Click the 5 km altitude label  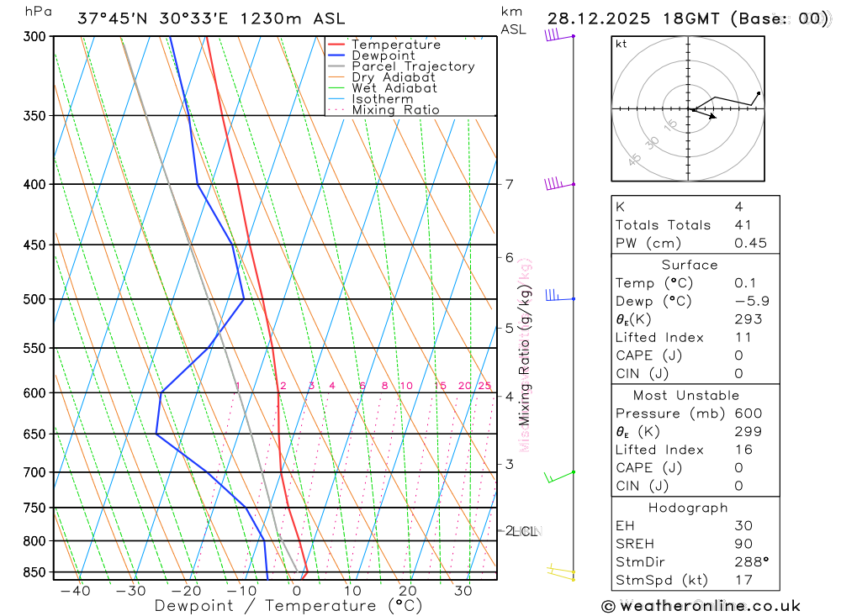pos(509,328)
